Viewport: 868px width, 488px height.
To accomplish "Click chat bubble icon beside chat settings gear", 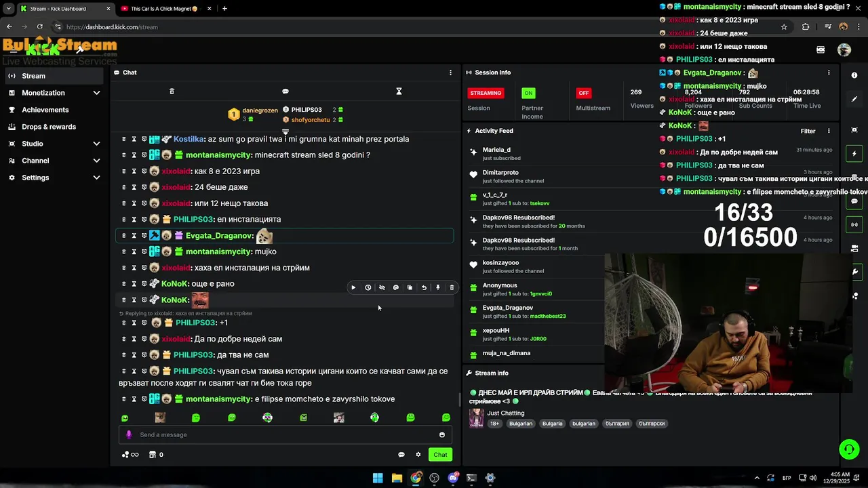I will [401, 455].
